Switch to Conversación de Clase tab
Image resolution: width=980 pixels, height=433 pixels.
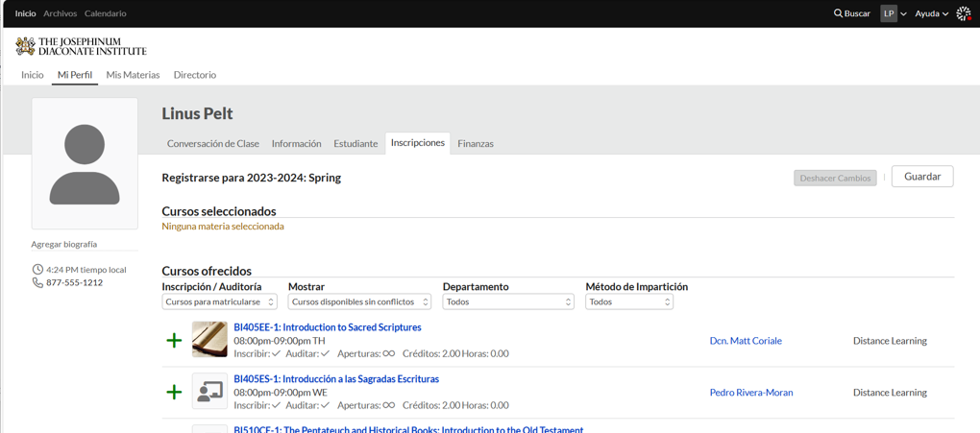coord(213,144)
